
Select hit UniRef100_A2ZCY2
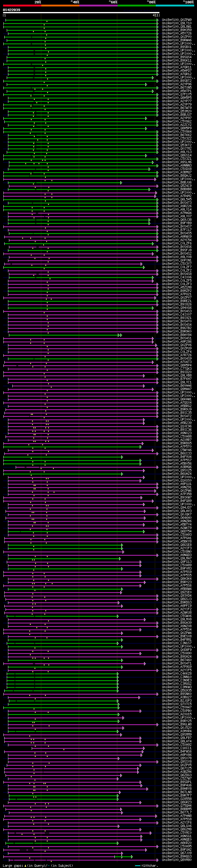pyautogui.click(x=176, y=125)
